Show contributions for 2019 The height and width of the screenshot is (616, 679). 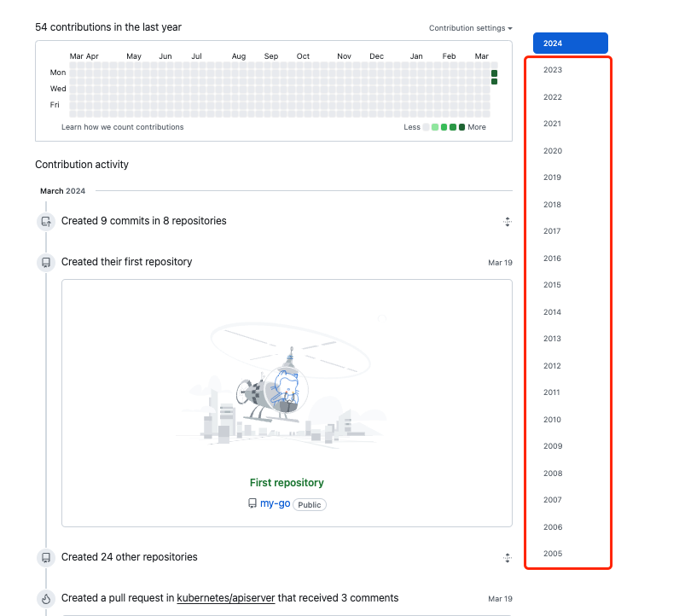pyautogui.click(x=553, y=177)
